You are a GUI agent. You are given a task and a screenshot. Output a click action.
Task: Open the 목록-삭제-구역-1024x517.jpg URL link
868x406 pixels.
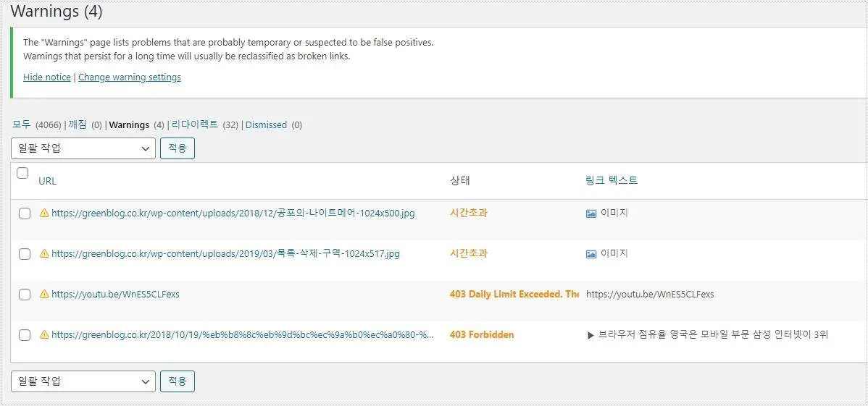(225, 253)
